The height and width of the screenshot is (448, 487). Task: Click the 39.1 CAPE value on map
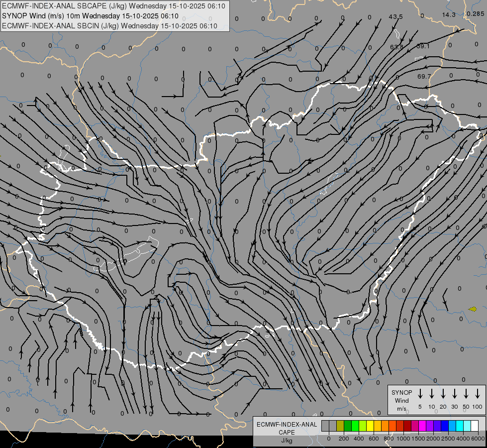tap(423, 46)
